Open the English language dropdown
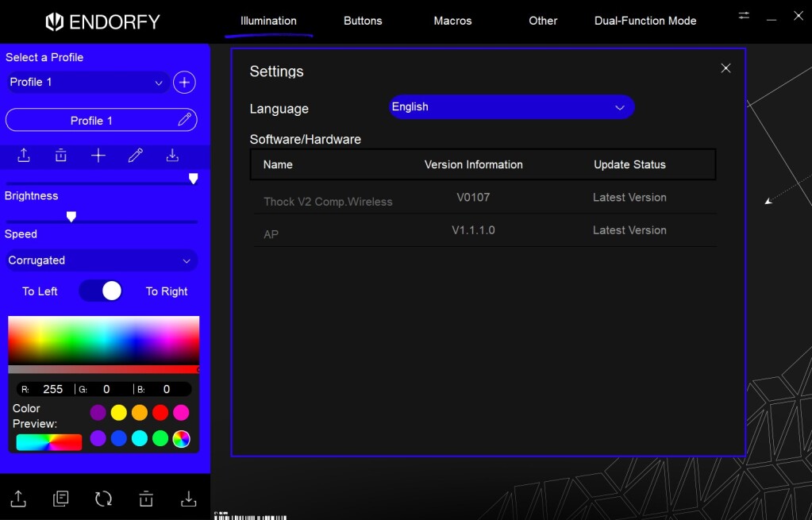 click(x=511, y=107)
